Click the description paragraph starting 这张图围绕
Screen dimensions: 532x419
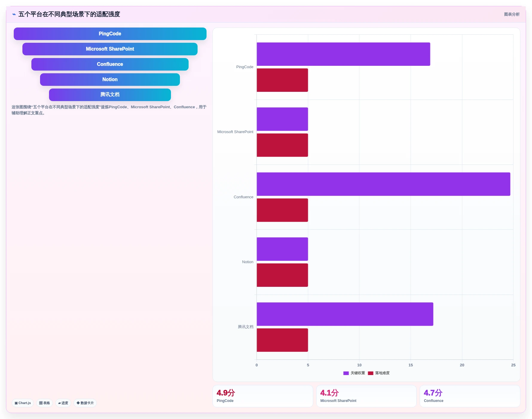(x=109, y=110)
